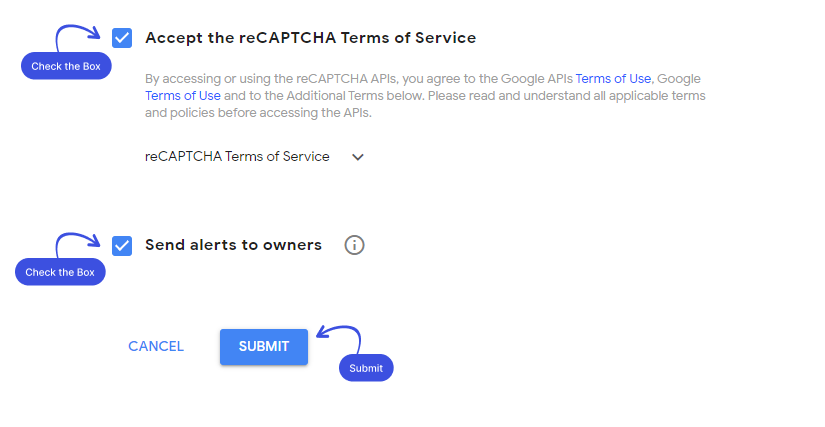The height and width of the screenshot is (427, 825).
Task: Click the curved arrow pointing at SUBMIT button
Action: click(339, 339)
